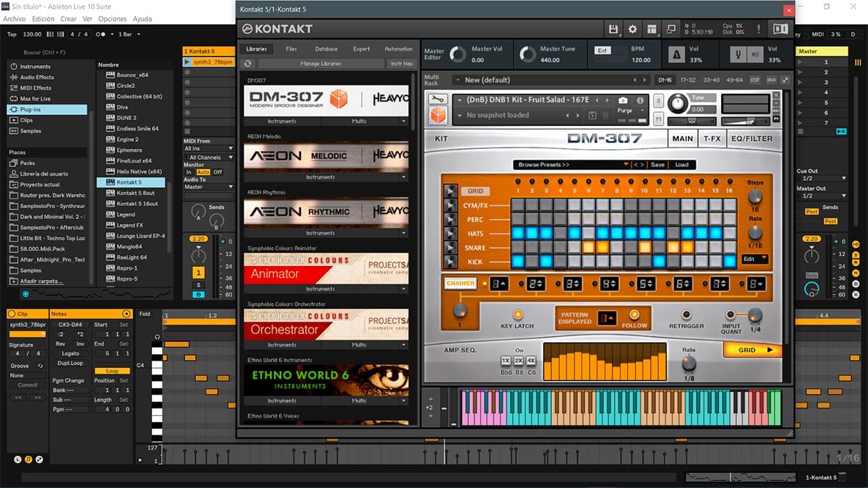Click the Dupl.Loop button in Ableton
This screenshot has height=488, width=868.
pos(71,363)
